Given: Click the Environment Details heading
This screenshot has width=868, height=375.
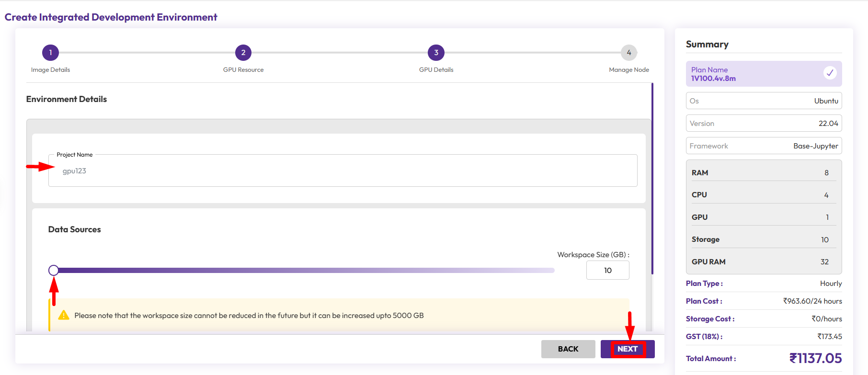Looking at the screenshot, I should coord(67,99).
